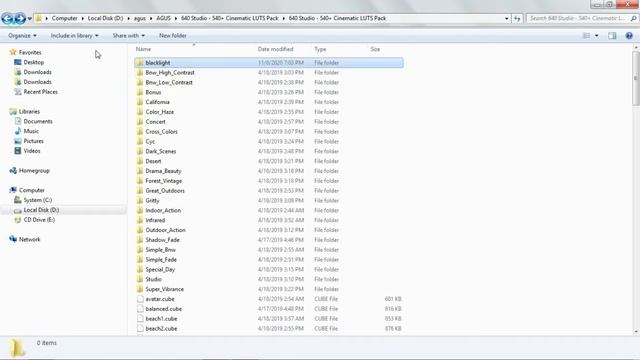Screen dimensions: 640x360
Task: Open the Share with menu
Action: tap(129, 36)
